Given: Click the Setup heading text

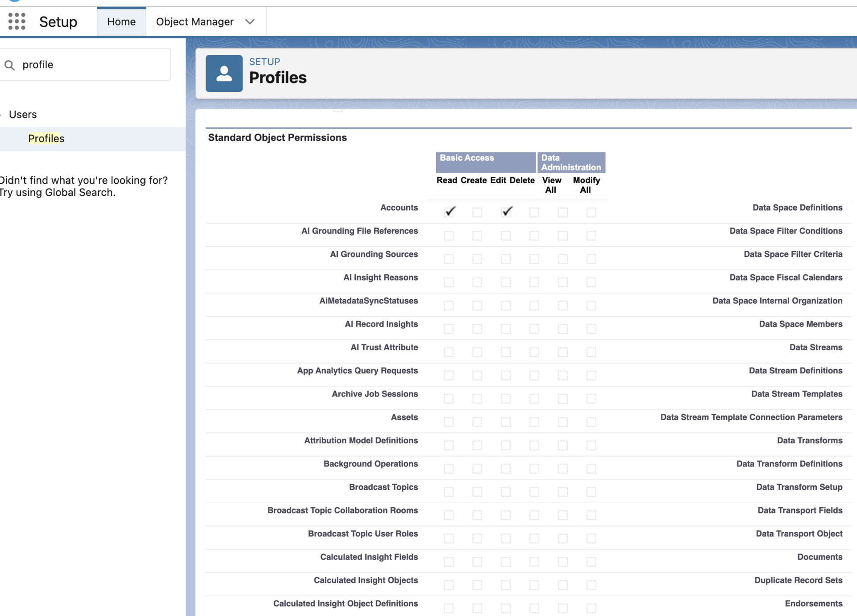Looking at the screenshot, I should (x=58, y=21).
